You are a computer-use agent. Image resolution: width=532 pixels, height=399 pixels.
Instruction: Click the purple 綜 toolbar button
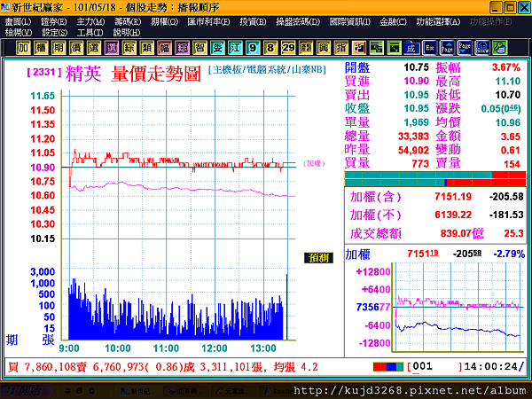(182, 48)
